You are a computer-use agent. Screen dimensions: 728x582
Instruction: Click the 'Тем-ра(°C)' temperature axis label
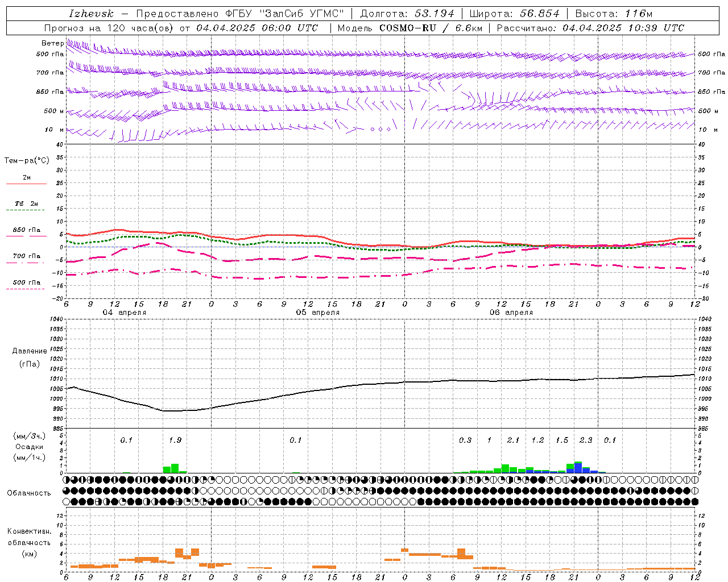27,161
